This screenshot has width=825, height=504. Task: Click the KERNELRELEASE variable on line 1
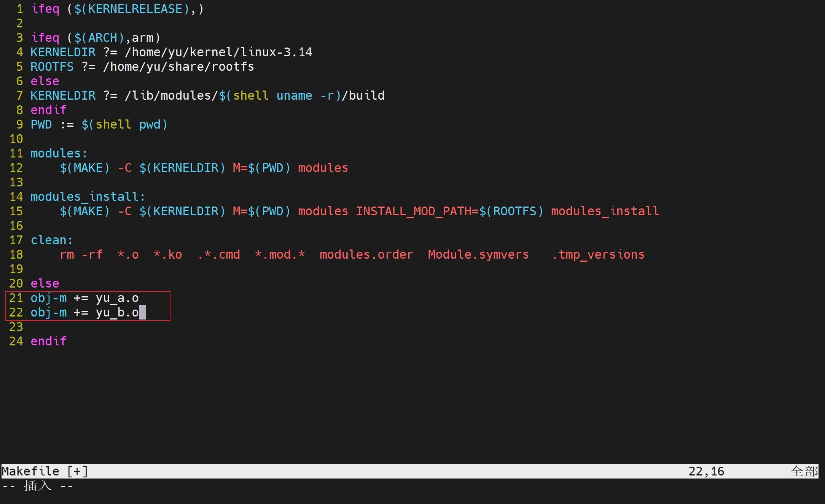point(135,9)
